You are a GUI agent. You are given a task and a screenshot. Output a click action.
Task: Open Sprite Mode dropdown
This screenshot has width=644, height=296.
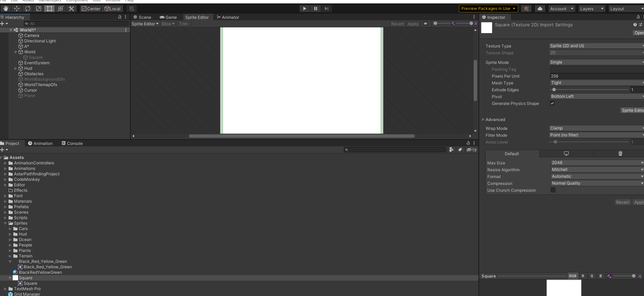pos(596,62)
